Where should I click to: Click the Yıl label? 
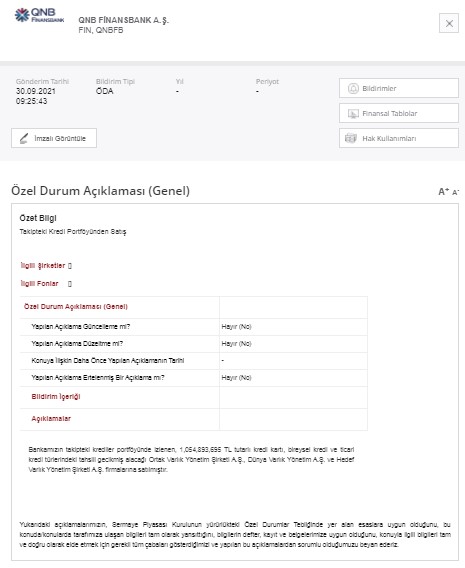click(180, 82)
